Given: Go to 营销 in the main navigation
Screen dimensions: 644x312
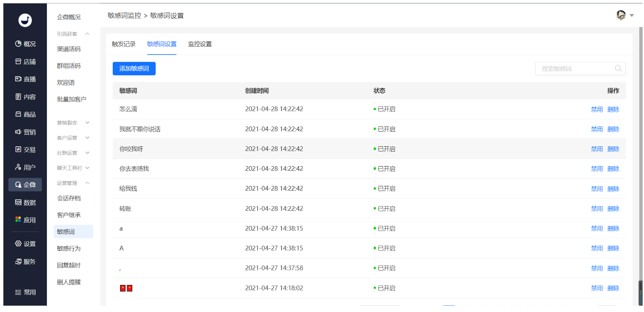Looking at the screenshot, I should coord(25,132).
